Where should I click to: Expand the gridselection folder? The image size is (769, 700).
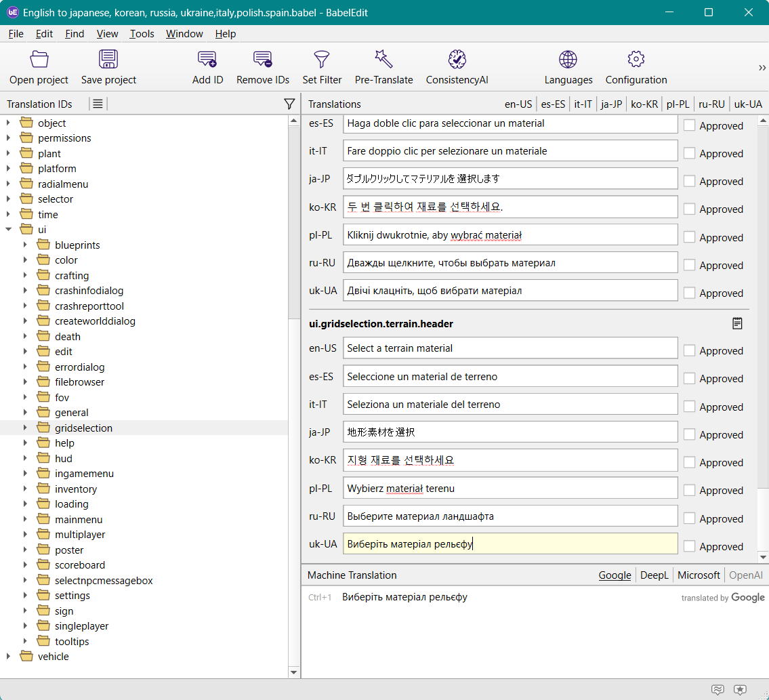pyautogui.click(x=26, y=428)
